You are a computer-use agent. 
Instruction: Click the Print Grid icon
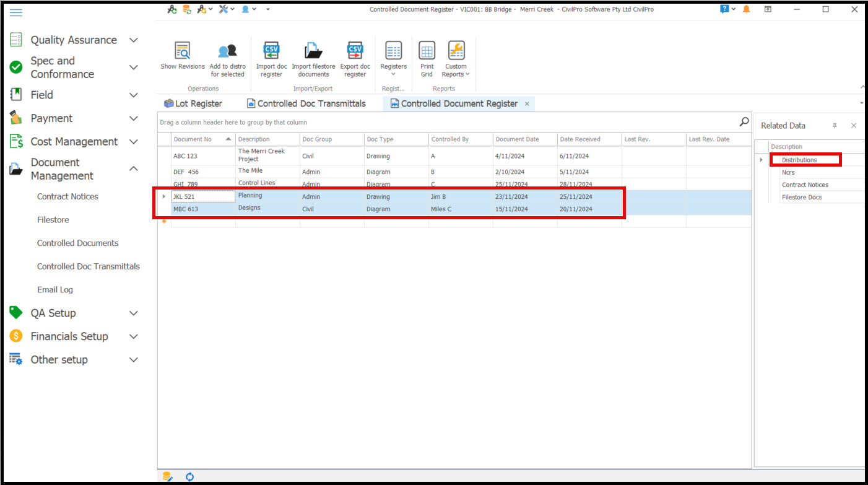[x=427, y=51]
